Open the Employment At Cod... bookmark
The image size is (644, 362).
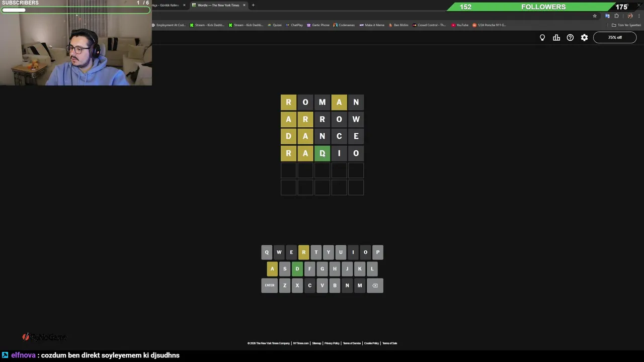[x=169, y=25]
